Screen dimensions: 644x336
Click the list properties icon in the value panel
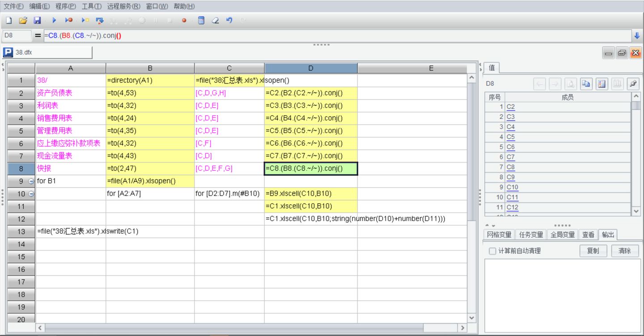click(x=602, y=84)
